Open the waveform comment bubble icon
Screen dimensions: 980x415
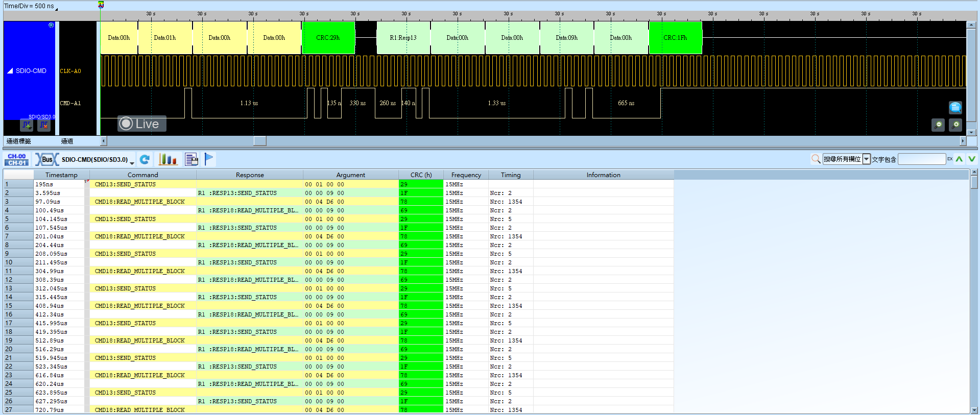955,107
